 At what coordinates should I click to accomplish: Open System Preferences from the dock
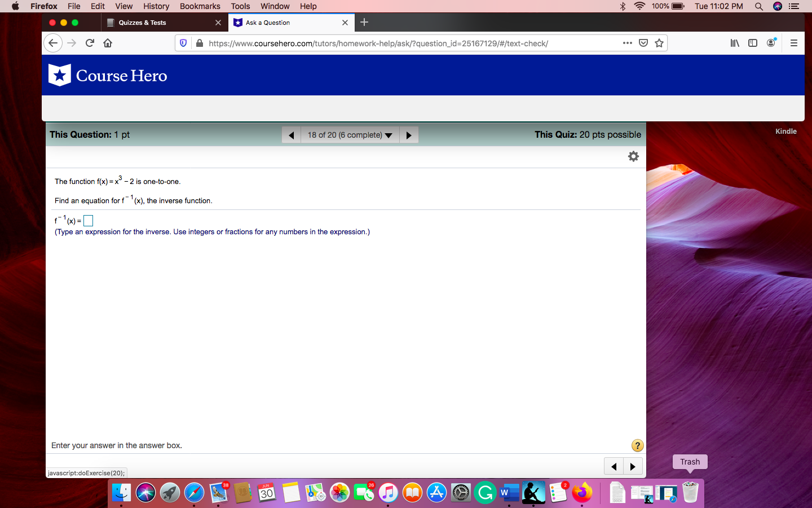(x=461, y=493)
